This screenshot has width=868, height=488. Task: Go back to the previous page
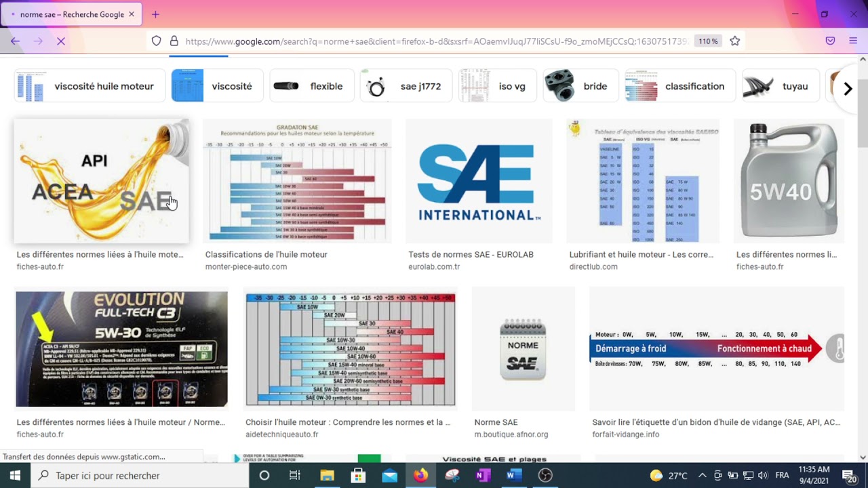click(15, 41)
